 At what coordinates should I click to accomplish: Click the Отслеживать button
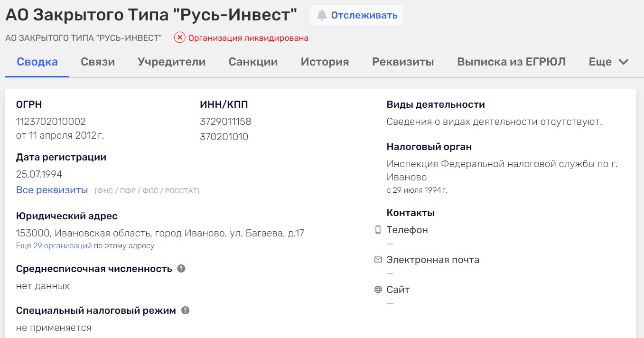[356, 15]
